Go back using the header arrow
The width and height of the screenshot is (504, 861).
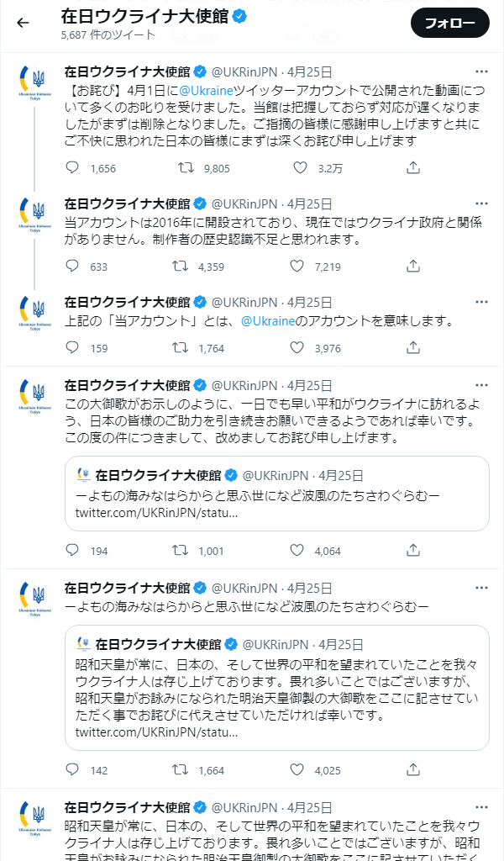23,23
